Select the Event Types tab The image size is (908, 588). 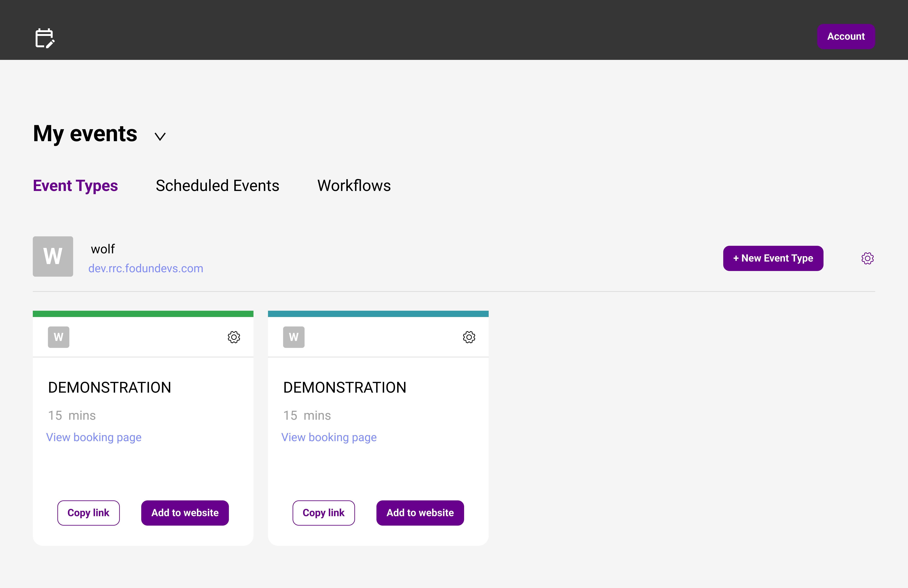(76, 186)
